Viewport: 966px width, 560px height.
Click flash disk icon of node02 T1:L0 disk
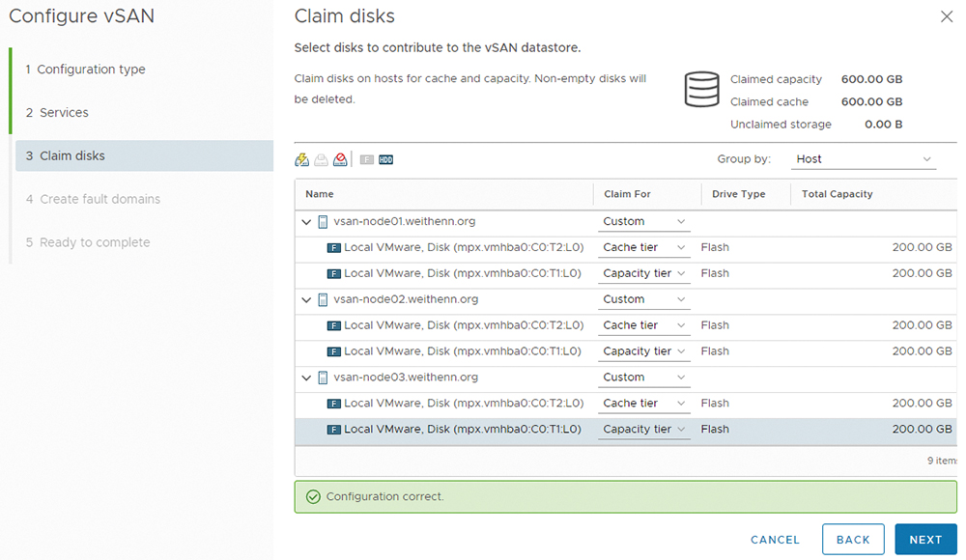[334, 351]
